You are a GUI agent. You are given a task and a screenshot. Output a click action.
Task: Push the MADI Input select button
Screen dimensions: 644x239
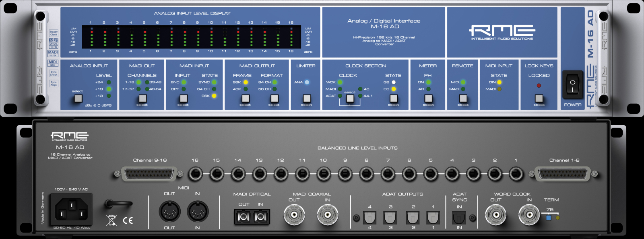click(x=184, y=98)
